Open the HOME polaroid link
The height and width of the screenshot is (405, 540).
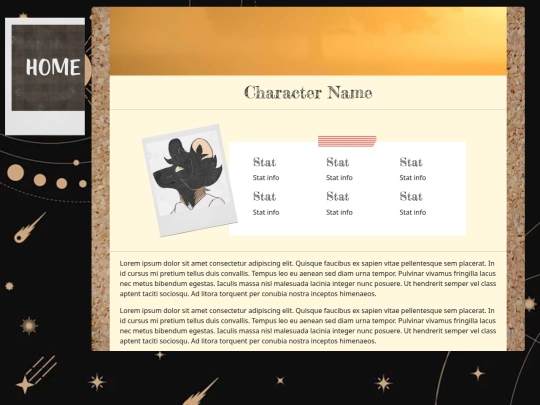tap(45, 76)
